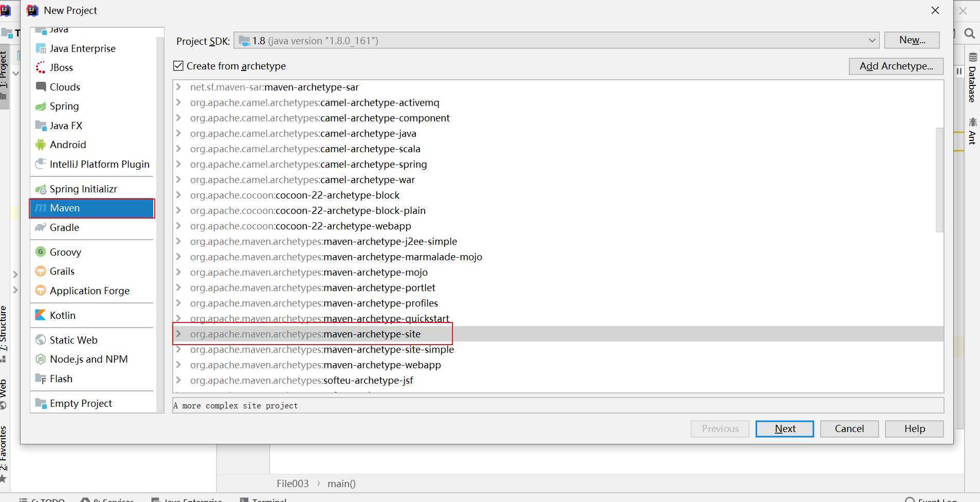
Task: Close the New Project dialog
Action: click(x=935, y=10)
